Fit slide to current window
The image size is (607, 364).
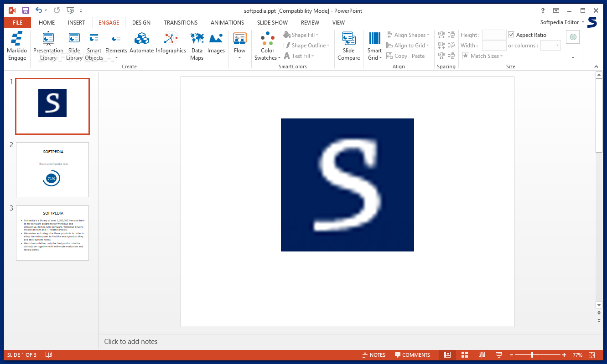[x=591, y=355]
